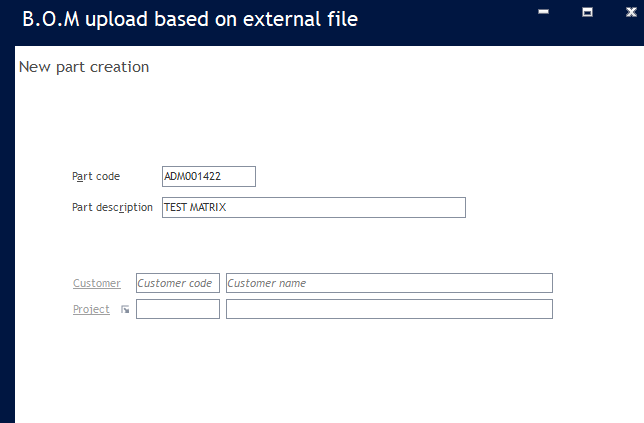This screenshot has width=644, height=423.
Task: Click the Part code label
Action: (x=96, y=176)
